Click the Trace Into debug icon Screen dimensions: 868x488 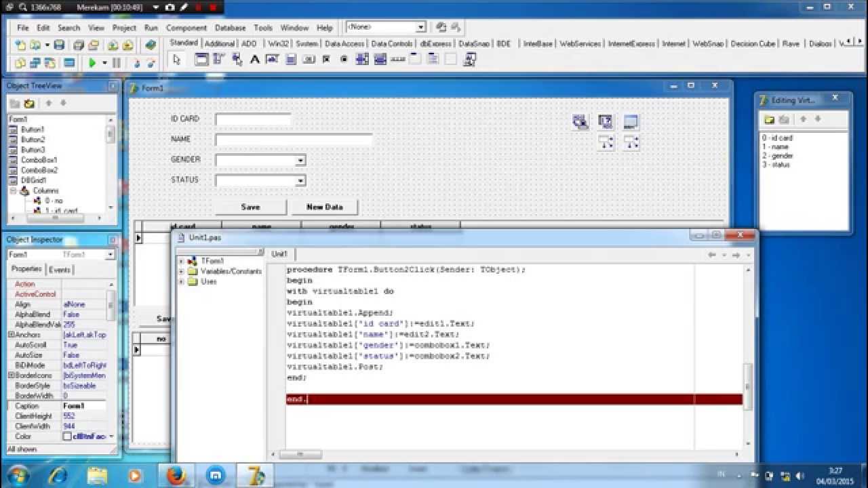(136, 62)
